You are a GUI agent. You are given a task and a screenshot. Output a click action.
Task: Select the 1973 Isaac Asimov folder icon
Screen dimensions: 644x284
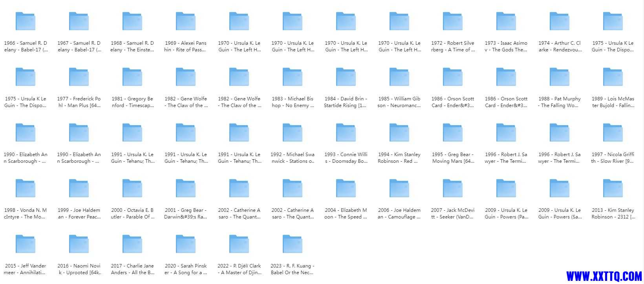[506, 21]
